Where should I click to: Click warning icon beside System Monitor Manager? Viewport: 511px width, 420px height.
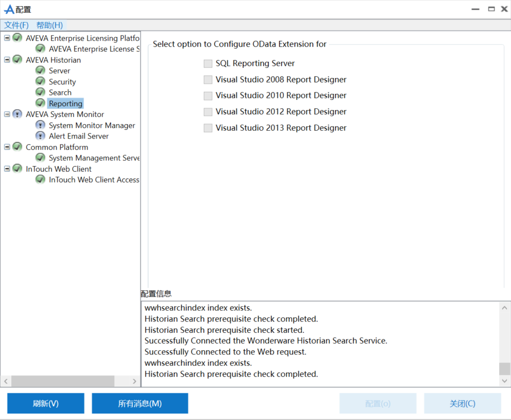pyautogui.click(x=41, y=125)
